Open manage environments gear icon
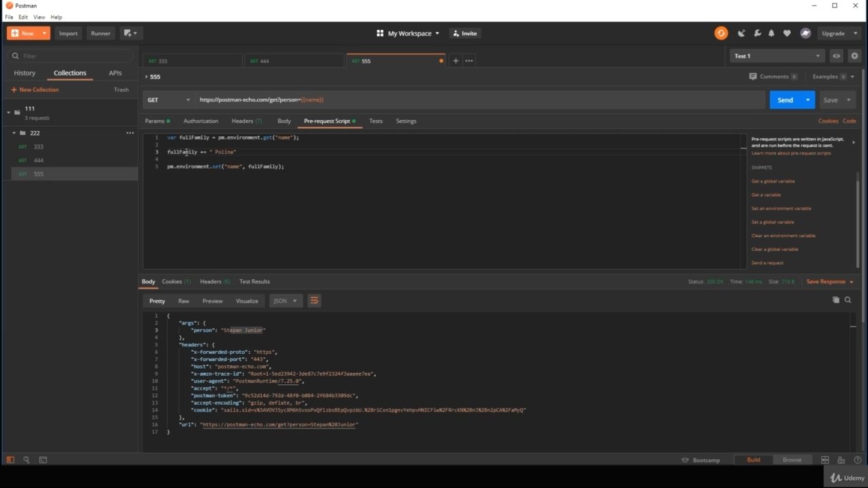Screen dimensions: 868x488 [x=854, y=56]
